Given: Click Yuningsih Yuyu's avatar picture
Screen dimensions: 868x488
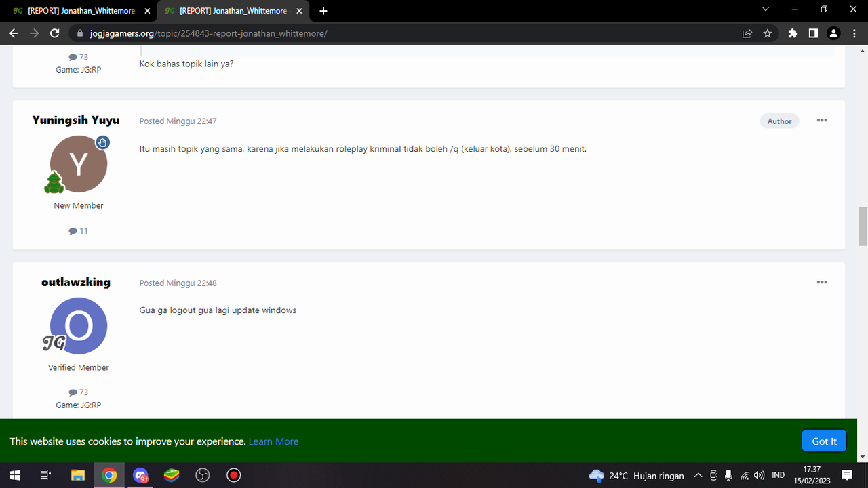Looking at the screenshot, I should click(79, 164).
